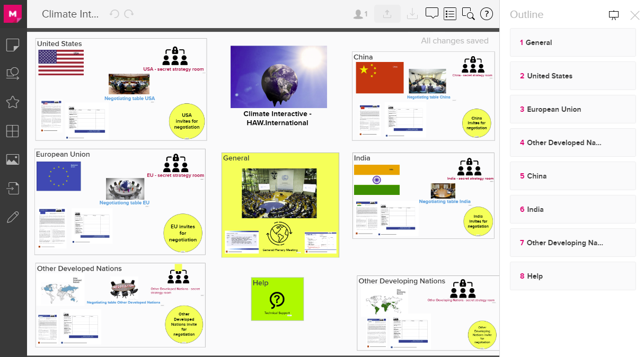Click the China flag image
This screenshot has height=357, width=644.
pos(380,77)
